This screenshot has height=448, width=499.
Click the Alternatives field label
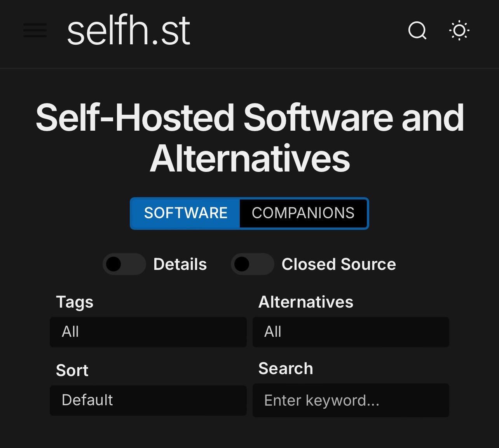tap(306, 302)
